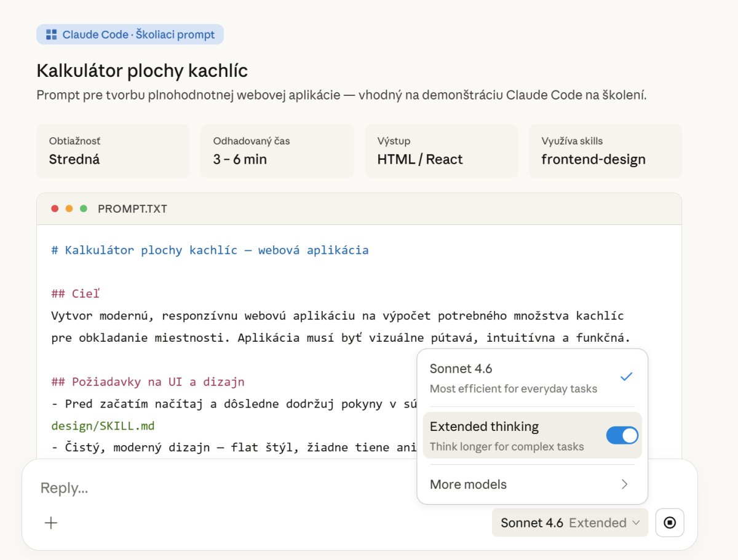The width and height of the screenshot is (738, 560).
Task: Click the yellow dot in the PROMPT.TXT header
Action: click(x=69, y=209)
